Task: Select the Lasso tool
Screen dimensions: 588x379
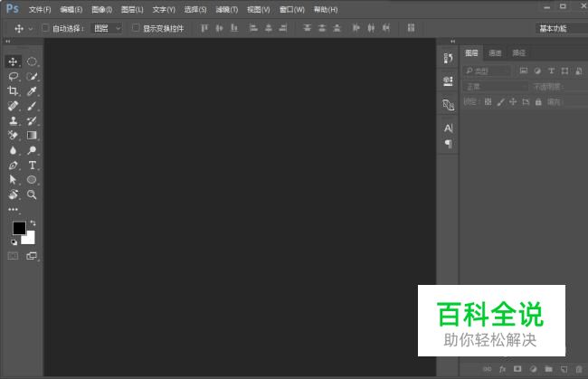Action: (13, 77)
